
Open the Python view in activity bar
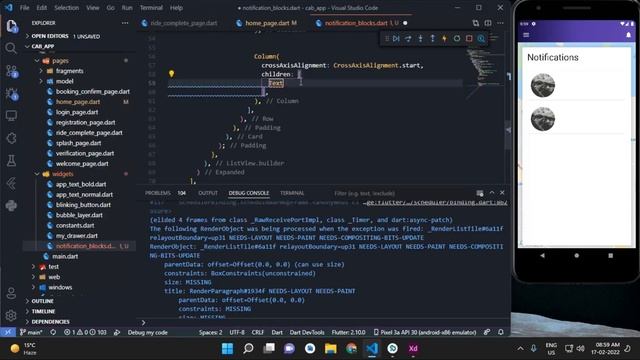(x=11, y=205)
